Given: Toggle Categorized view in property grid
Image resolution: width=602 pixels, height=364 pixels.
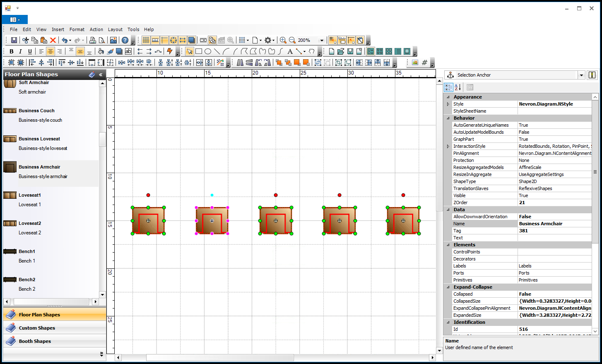Looking at the screenshot, I should pos(448,87).
